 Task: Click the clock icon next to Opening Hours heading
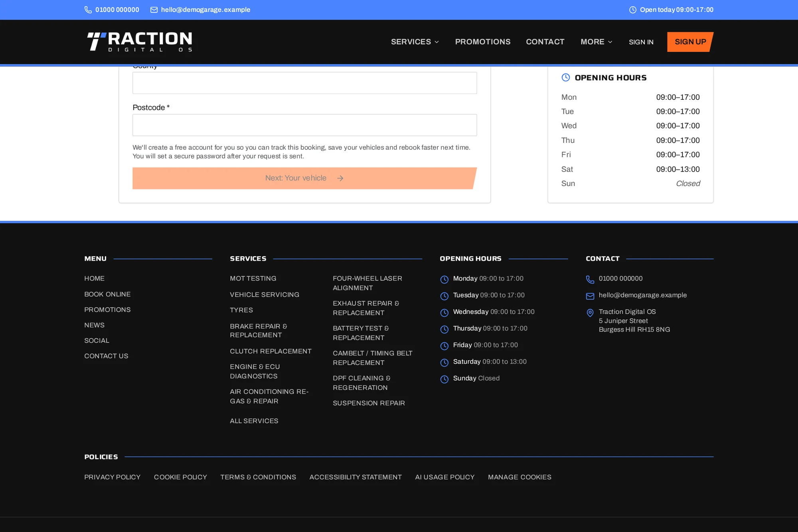566,77
